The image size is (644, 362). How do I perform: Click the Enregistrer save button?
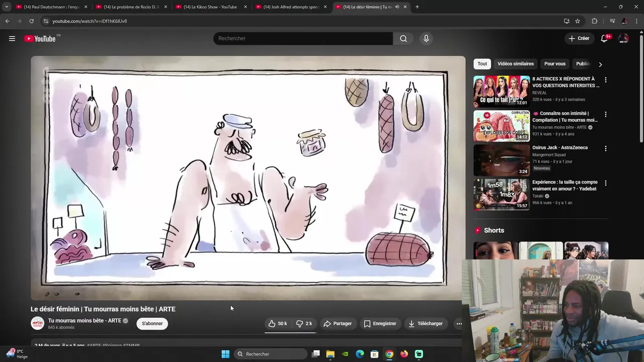[x=380, y=324]
